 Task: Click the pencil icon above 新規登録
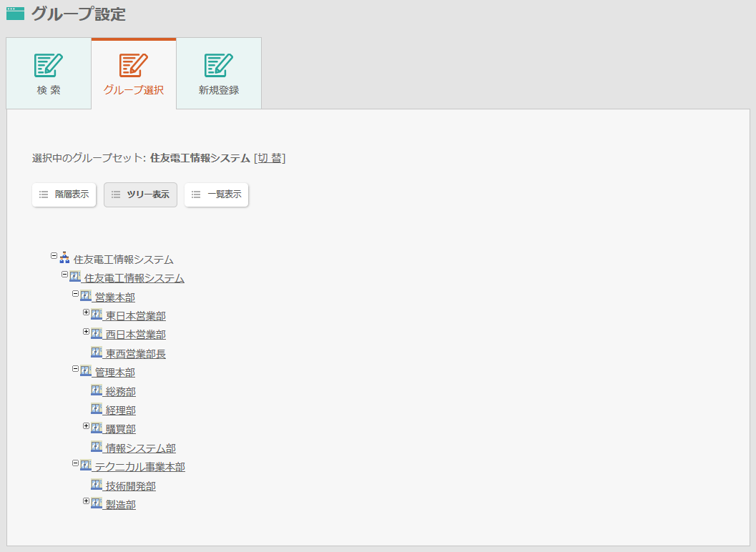pos(219,65)
